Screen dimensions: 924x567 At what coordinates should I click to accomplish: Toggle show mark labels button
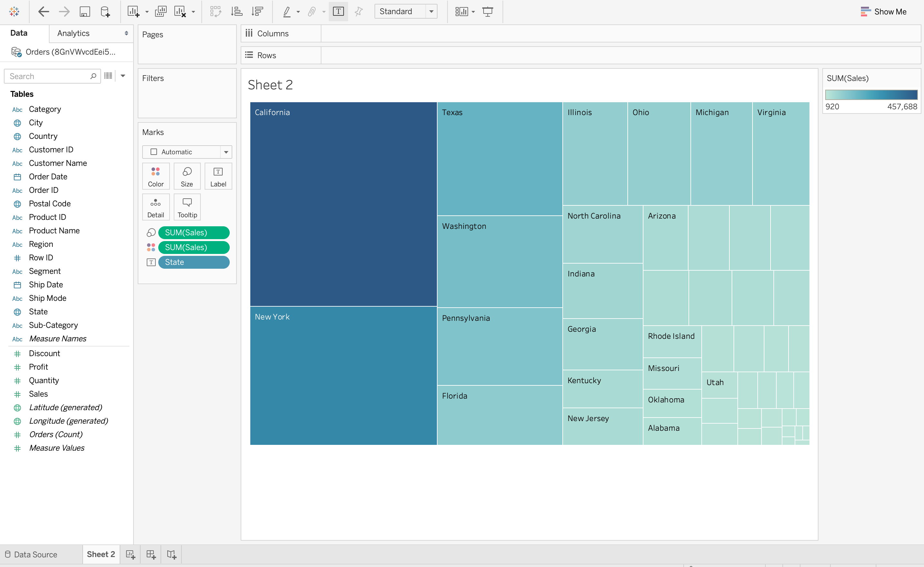coord(338,12)
